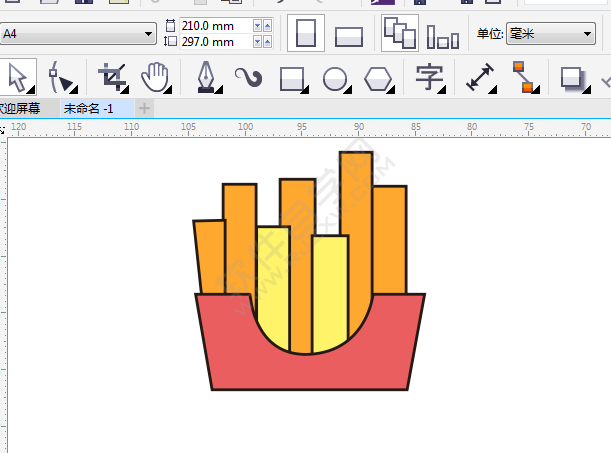Activate the Pan hand tool

(x=155, y=77)
